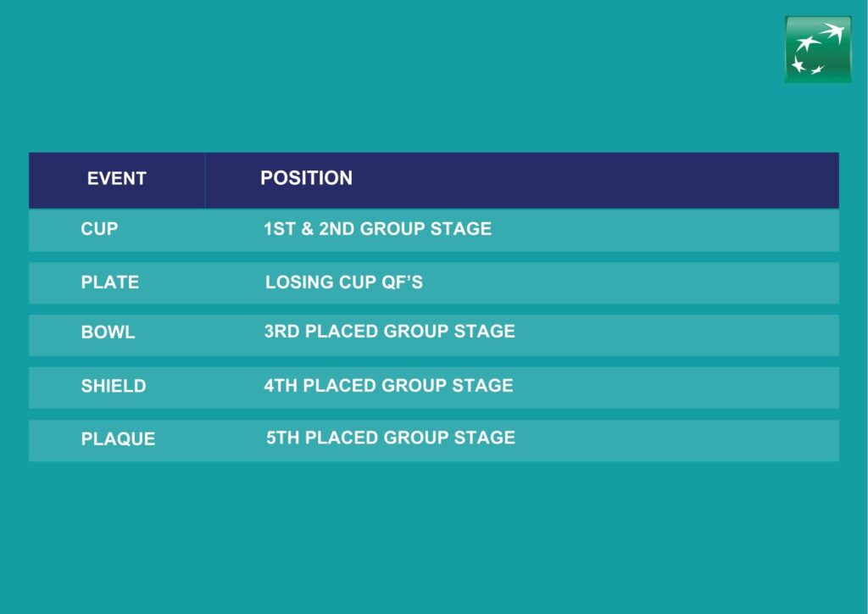
Task: Click the PLAQUE event label
Action: click(118, 438)
